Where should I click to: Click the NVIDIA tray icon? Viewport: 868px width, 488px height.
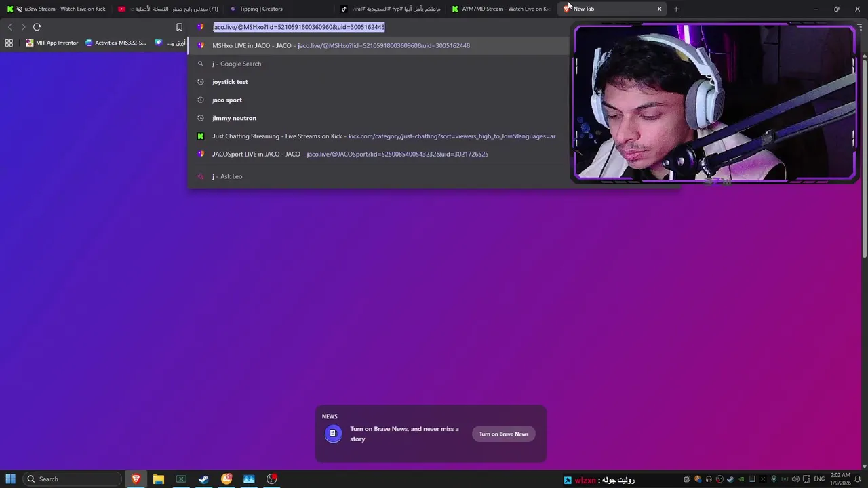[x=741, y=479]
